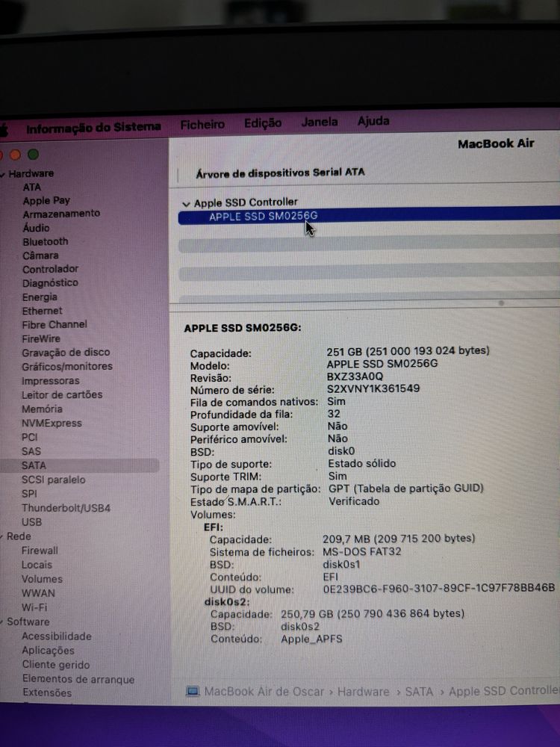Select Locais in the sidebar
This screenshot has height=747, width=560.
click(x=37, y=565)
